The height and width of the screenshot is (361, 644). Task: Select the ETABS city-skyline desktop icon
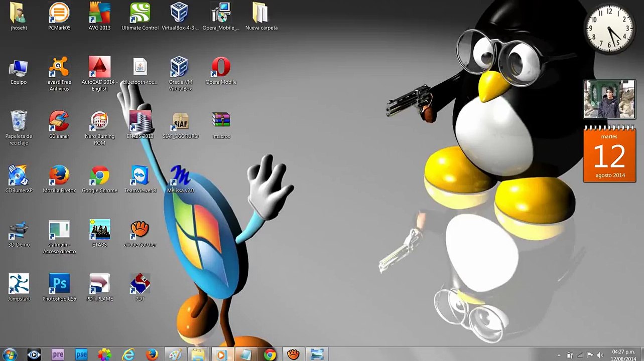99,234
